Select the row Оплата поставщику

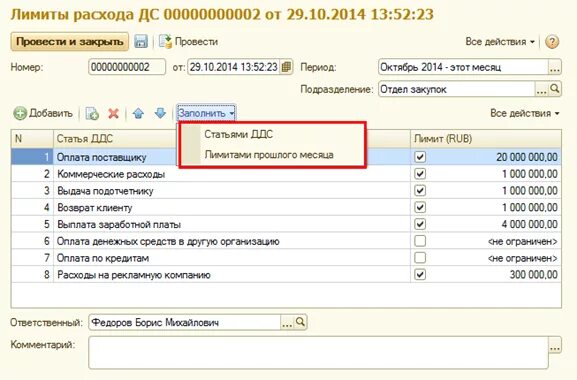pos(286,157)
